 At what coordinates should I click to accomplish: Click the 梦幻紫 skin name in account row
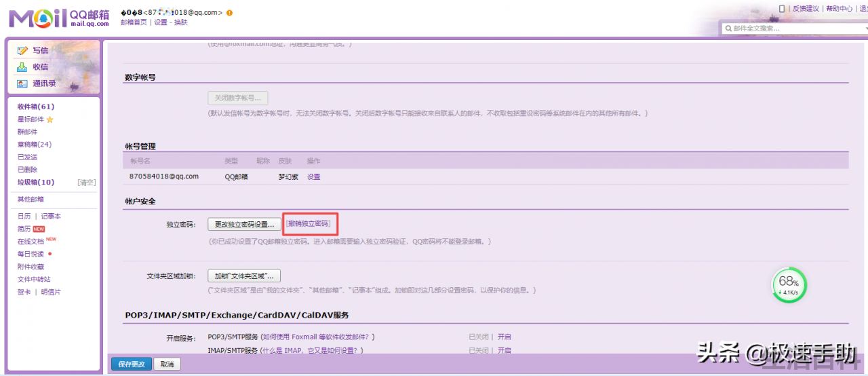coord(288,176)
